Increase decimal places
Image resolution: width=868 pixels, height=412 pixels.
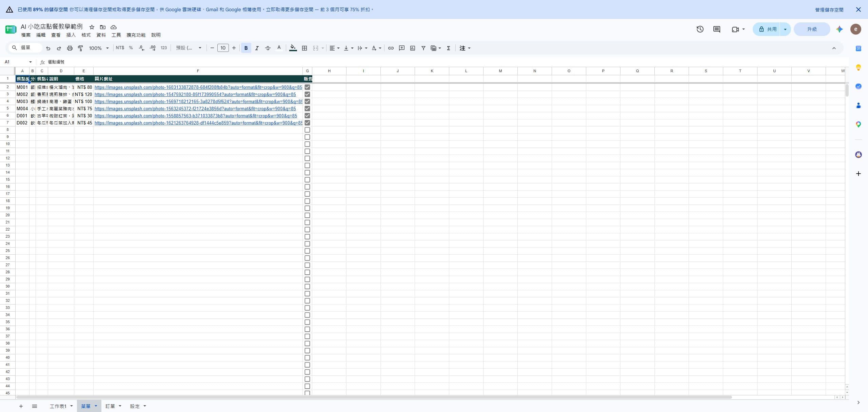click(x=153, y=48)
